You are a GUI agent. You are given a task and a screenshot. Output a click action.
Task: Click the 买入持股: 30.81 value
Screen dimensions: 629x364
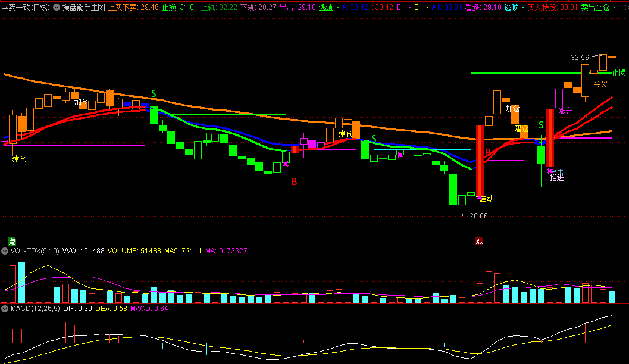coord(553,7)
